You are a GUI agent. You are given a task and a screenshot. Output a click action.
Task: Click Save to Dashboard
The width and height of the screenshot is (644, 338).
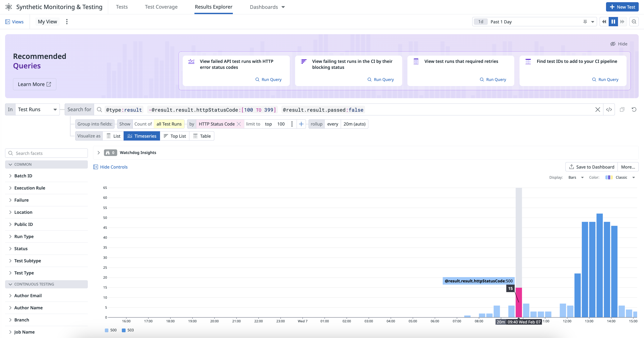click(591, 167)
